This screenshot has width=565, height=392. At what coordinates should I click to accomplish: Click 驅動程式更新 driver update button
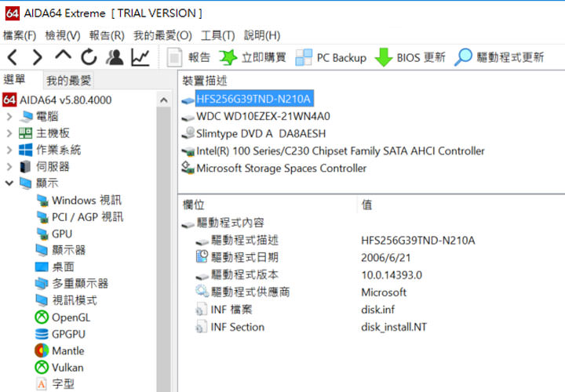click(x=499, y=57)
